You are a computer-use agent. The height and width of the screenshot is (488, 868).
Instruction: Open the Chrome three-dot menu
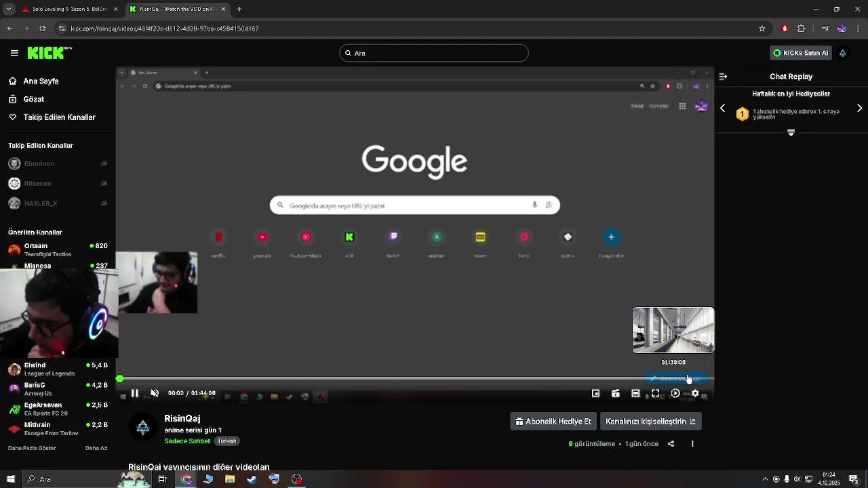859,28
